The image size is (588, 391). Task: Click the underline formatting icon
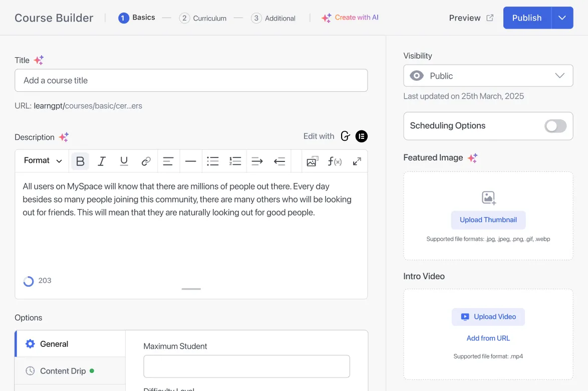pos(124,161)
